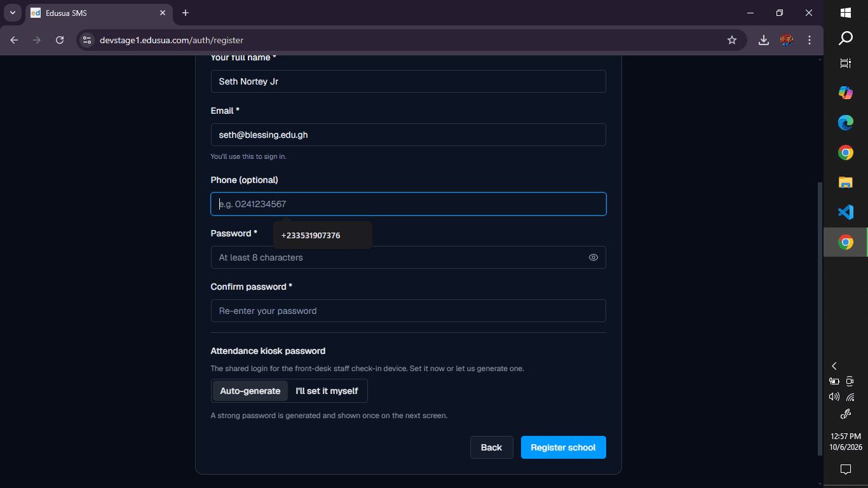Open File Explorer from the taskbar

(x=846, y=182)
